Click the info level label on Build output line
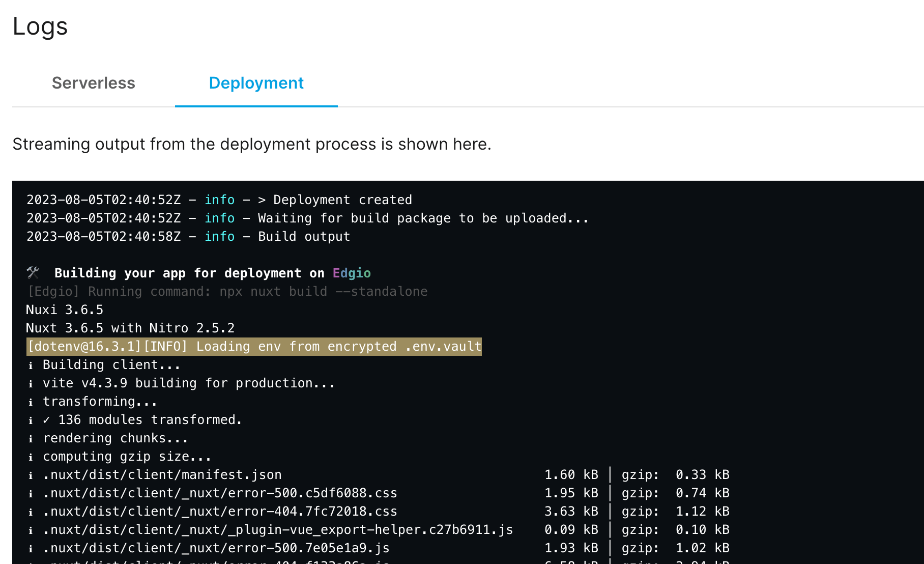Image resolution: width=924 pixels, height=564 pixels. pos(219,237)
